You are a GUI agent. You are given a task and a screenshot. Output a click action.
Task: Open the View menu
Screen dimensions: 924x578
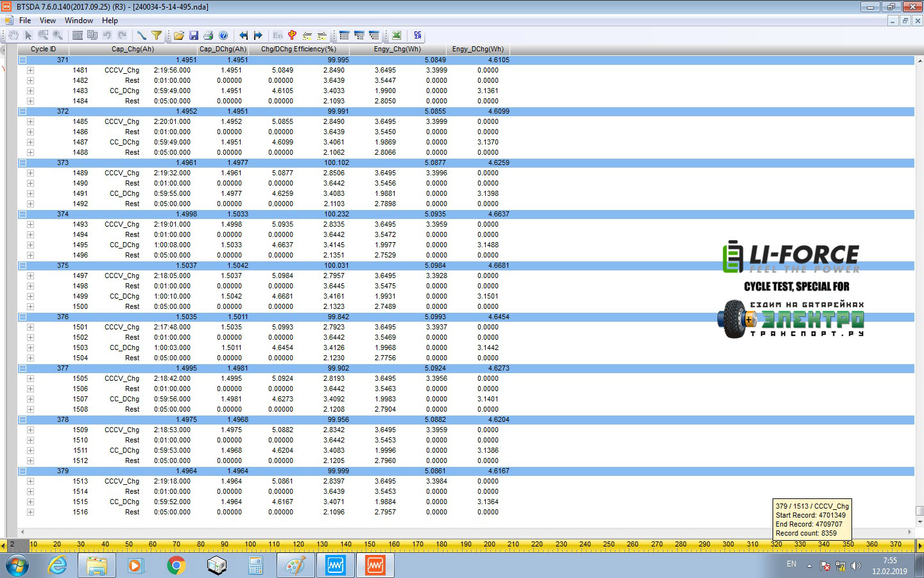coord(48,21)
